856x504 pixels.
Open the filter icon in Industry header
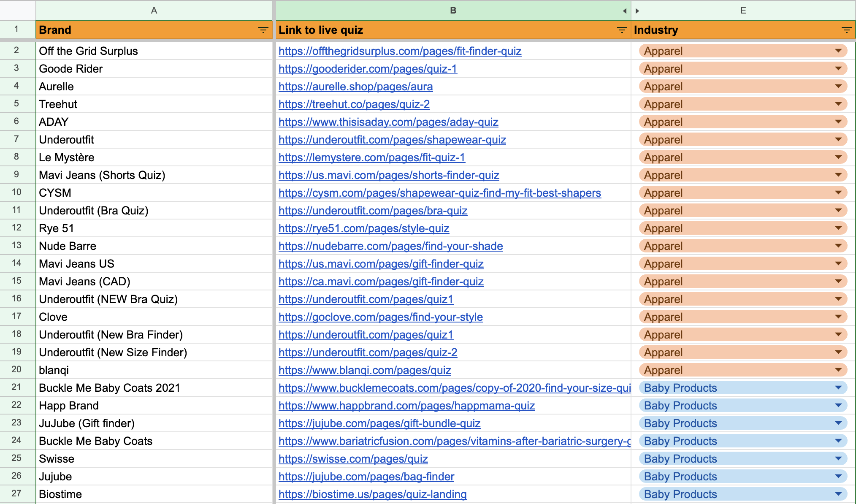point(846,30)
